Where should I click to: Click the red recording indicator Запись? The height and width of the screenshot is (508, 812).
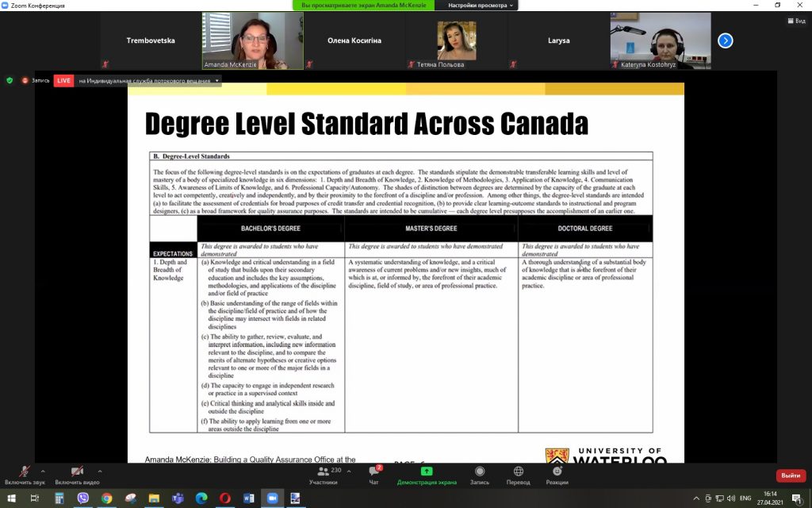click(35, 80)
